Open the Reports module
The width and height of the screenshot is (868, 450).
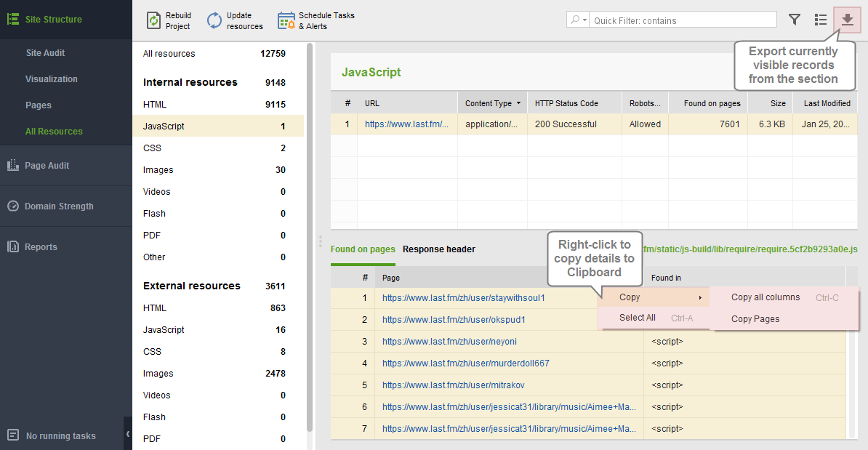pos(66,247)
